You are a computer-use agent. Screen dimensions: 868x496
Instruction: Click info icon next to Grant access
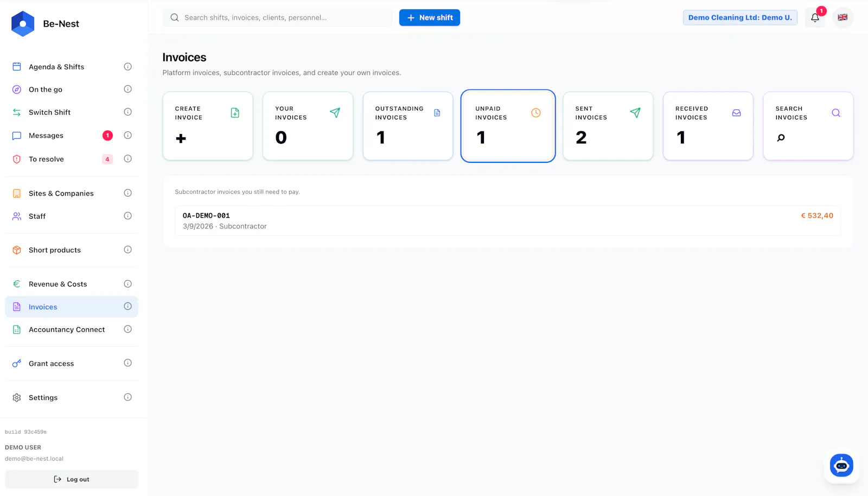coord(127,363)
